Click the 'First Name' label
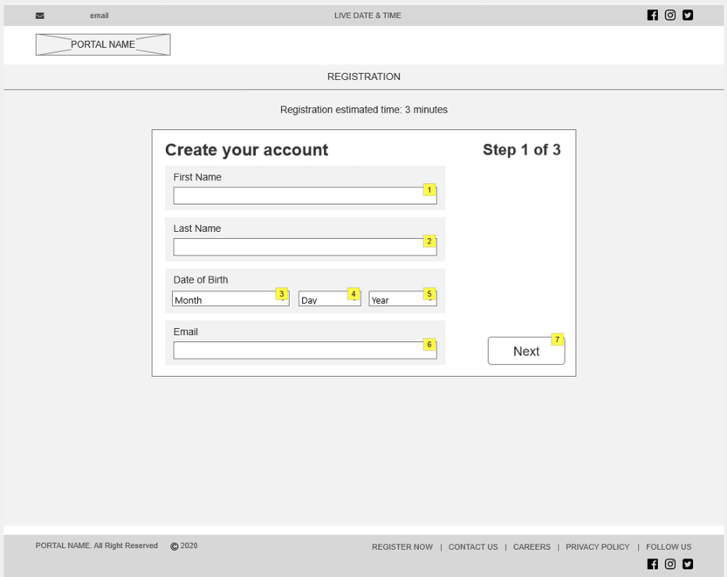Viewport: 727px width, 577px height. point(197,177)
